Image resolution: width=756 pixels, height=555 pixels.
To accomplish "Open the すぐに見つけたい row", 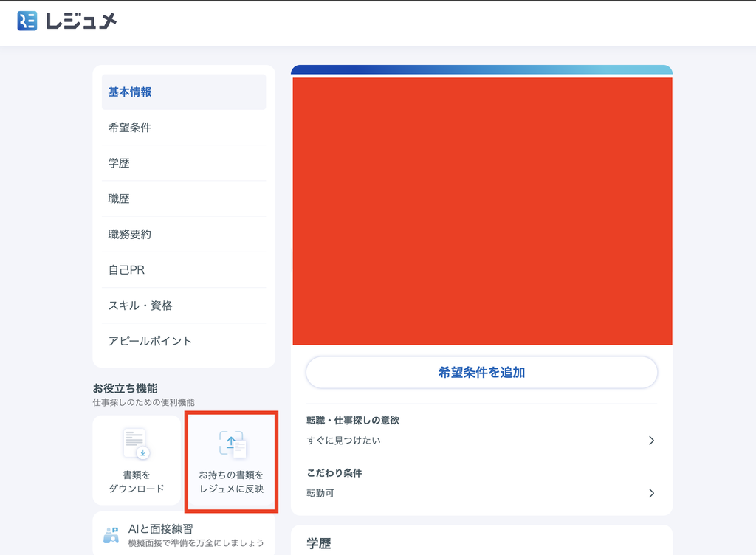I will pyautogui.click(x=481, y=441).
